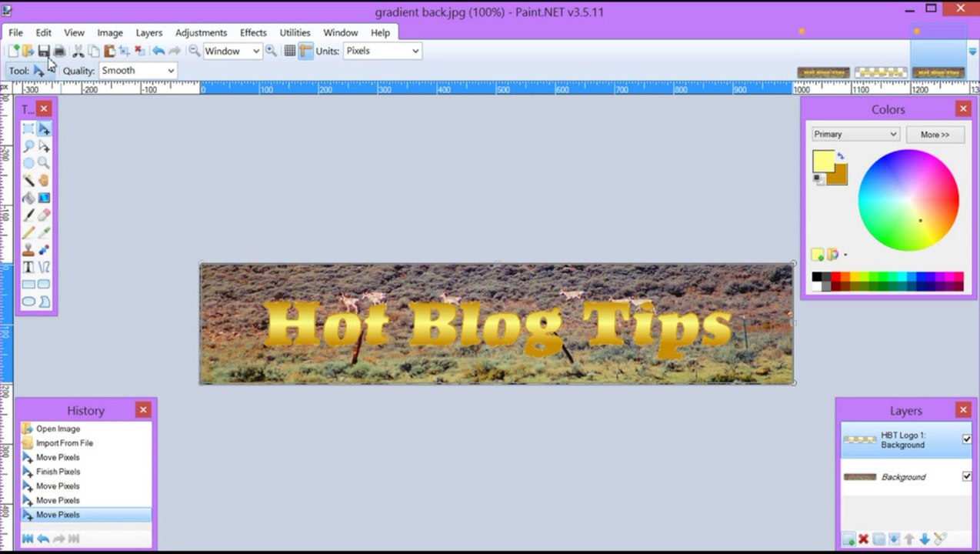Select the Paintbrush tool
The width and height of the screenshot is (980, 554).
[x=28, y=215]
